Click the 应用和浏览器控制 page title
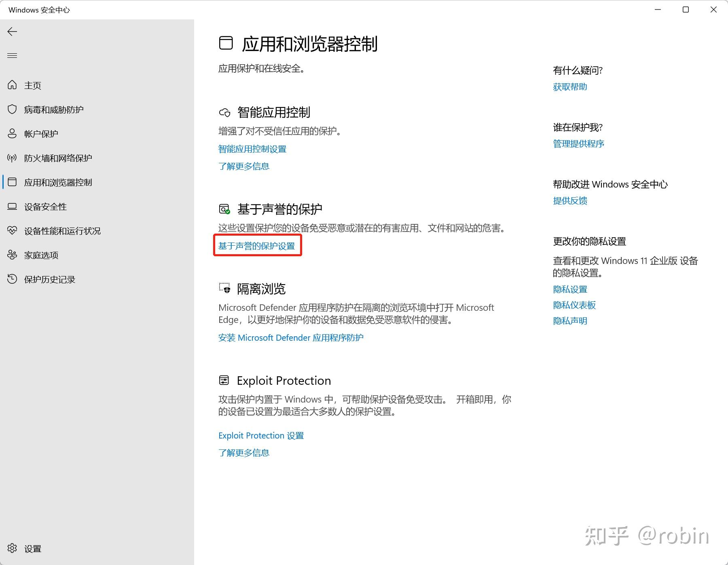Screen dimensions: 728x565 pos(310,44)
